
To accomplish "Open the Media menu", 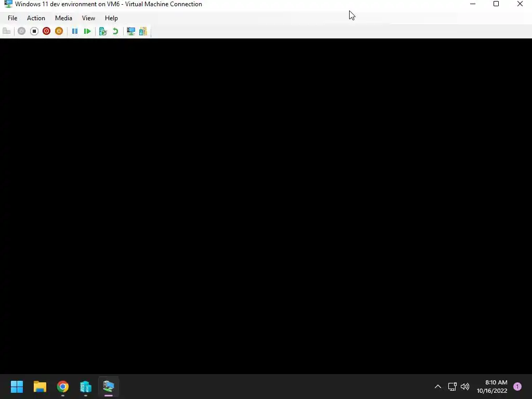I will point(63,18).
